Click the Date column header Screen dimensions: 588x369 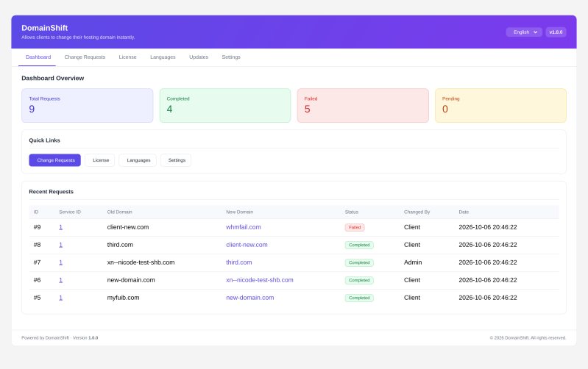pos(464,212)
